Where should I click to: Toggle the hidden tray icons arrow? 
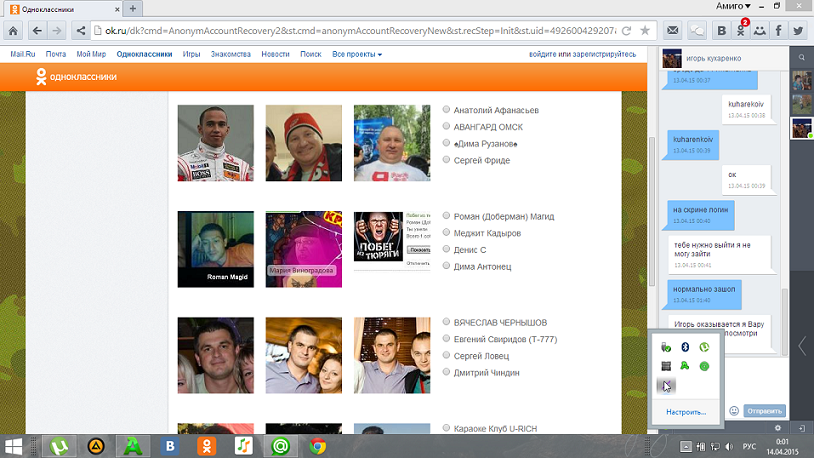click(x=685, y=447)
